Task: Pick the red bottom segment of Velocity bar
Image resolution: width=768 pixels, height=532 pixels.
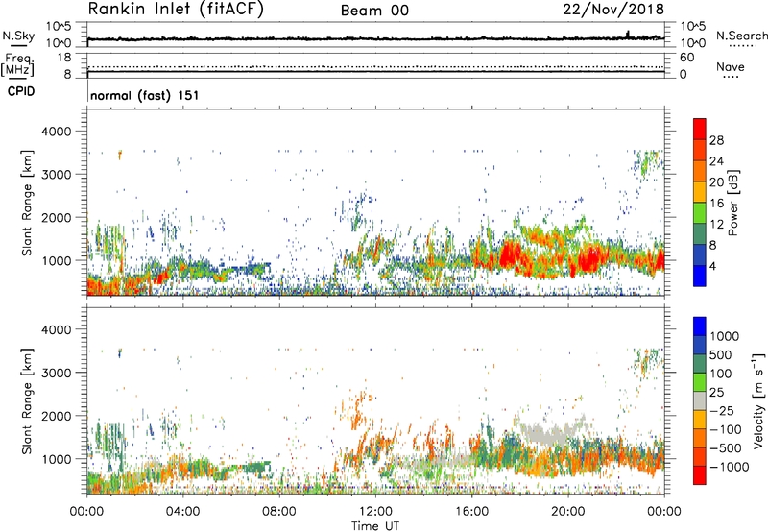Action: pyautogui.click(x=700, y=475)
